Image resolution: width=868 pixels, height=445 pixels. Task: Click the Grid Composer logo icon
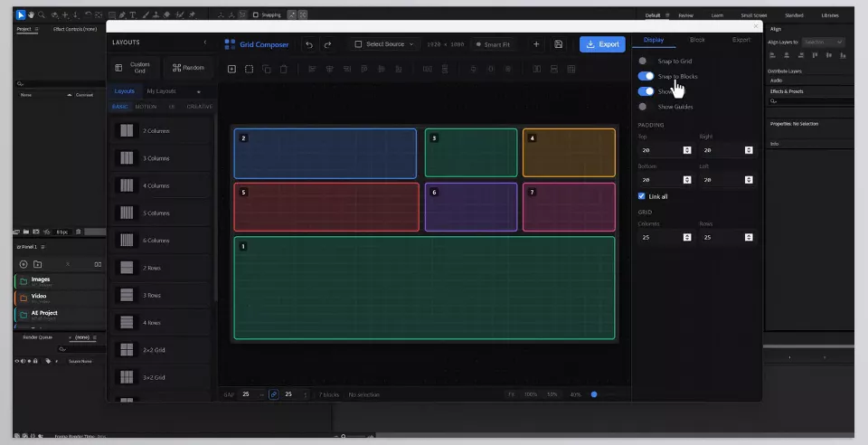tap(230, 44)
